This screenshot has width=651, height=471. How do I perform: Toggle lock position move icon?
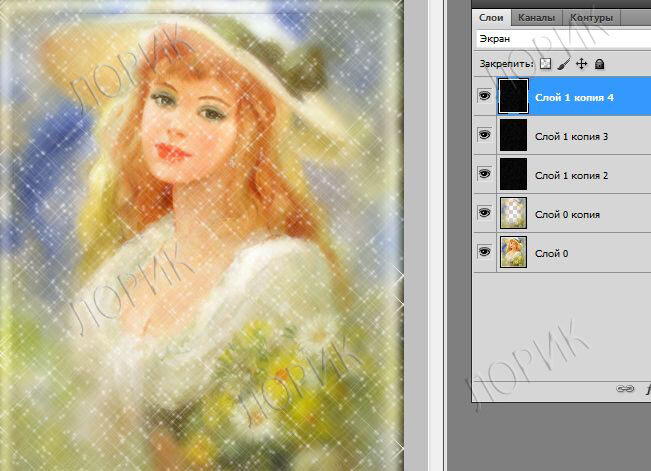point(582,64)
